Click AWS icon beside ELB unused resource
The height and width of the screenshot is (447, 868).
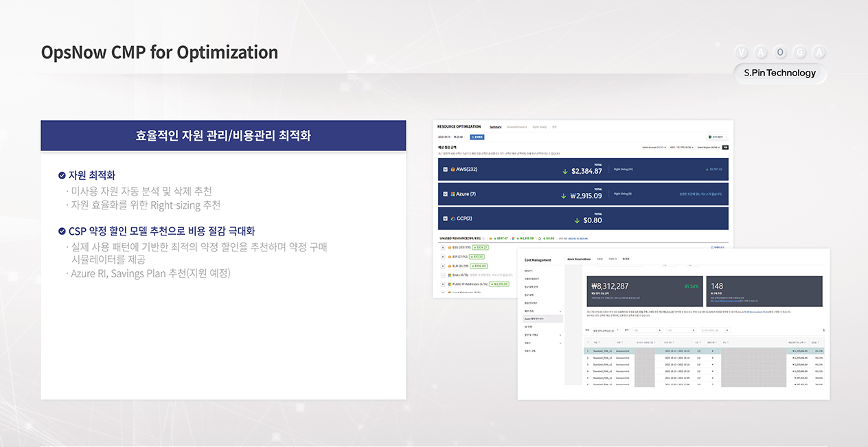(449, 266)
